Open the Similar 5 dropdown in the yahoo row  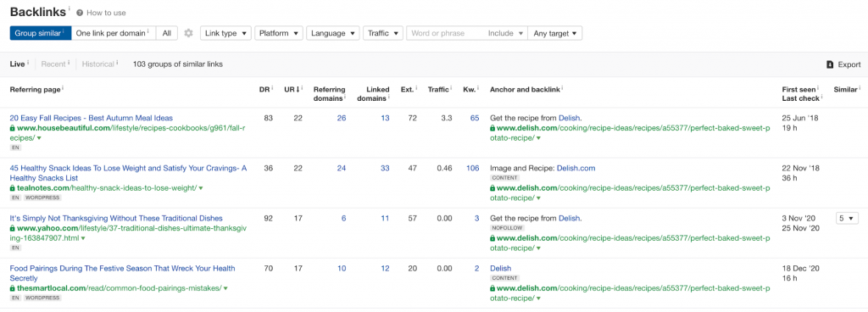coord(847,218)
